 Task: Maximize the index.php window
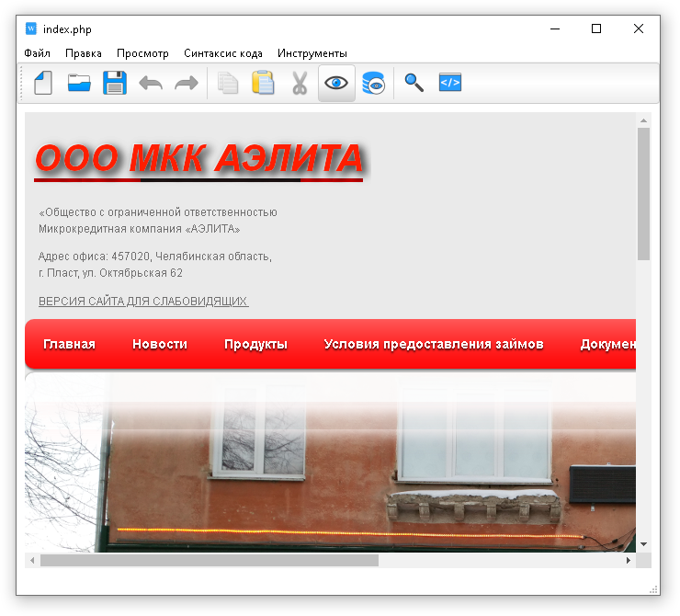pyautogui.click(x=596, y=29)
